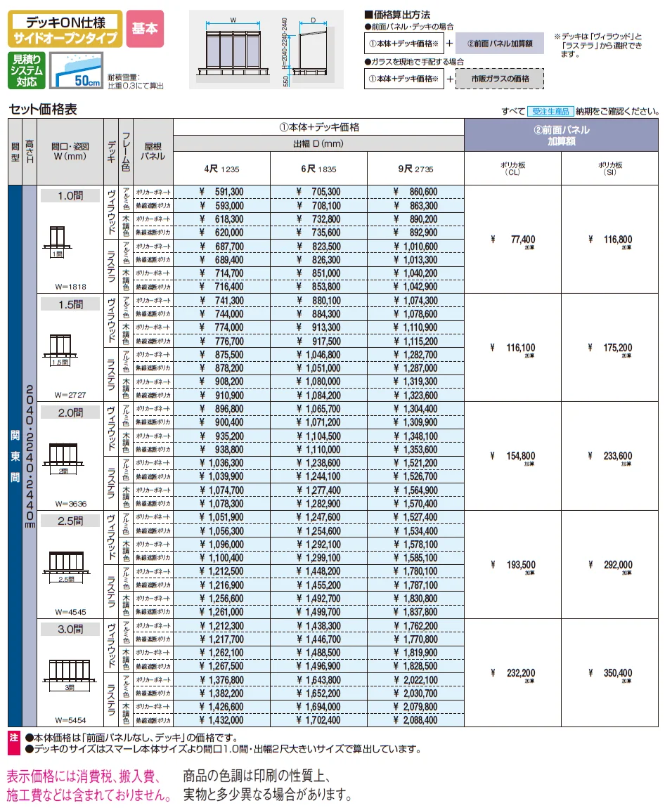
Task: Click the 価格算出方法 heading
Action: pyautogui.click(x=397, y=15)
